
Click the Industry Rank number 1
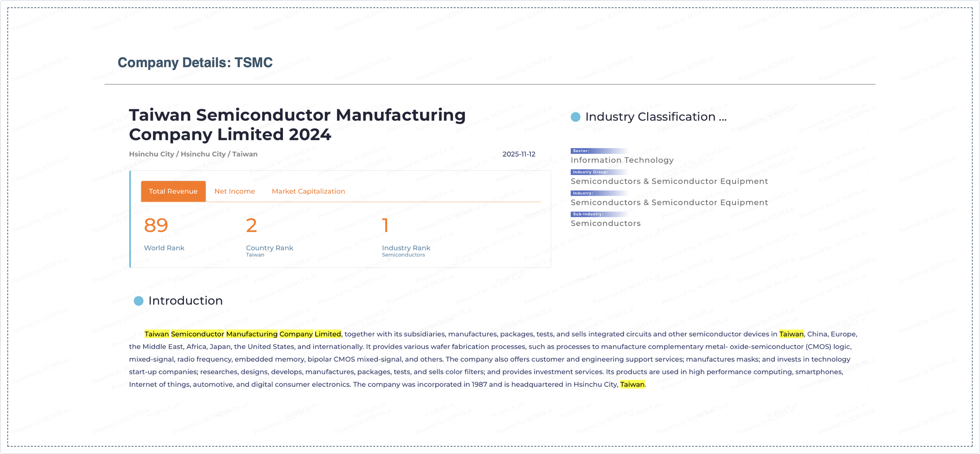[x=385, y=225]
